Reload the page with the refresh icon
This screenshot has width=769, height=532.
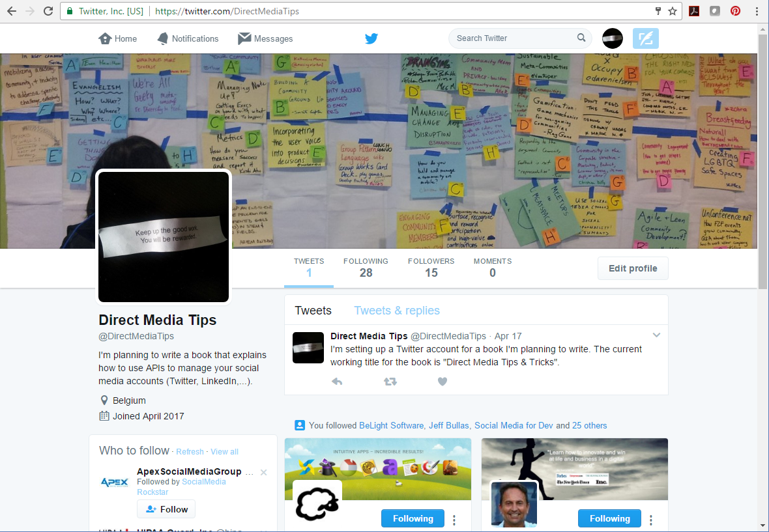pyautogui.click(x=48, y=11)
